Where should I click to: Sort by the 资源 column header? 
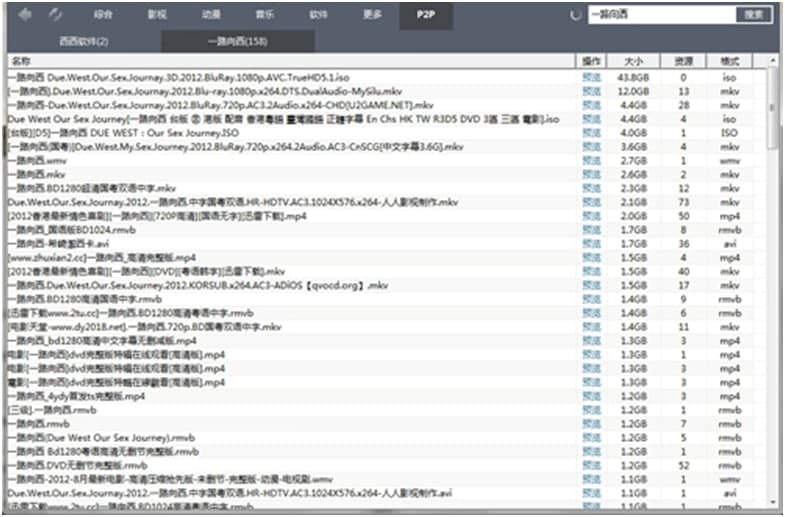click(683, 61)
